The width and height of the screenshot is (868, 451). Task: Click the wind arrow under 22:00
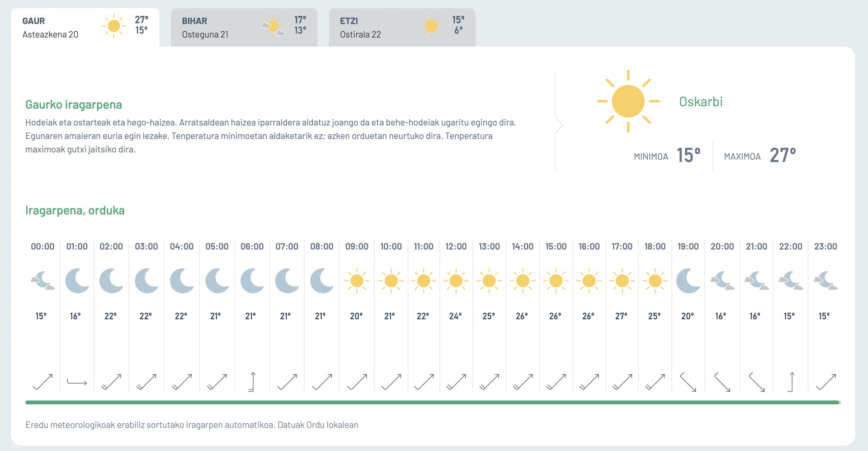791,382
